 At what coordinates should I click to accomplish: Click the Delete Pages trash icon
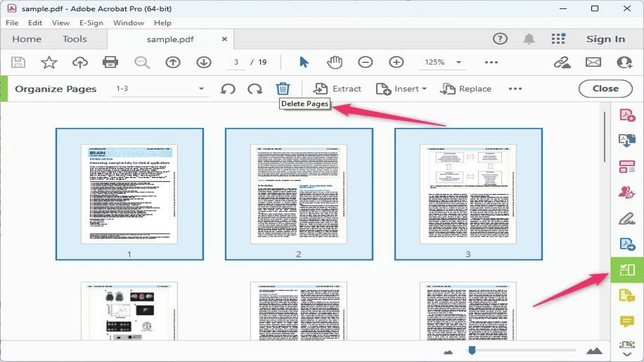(x=283, y=88)
